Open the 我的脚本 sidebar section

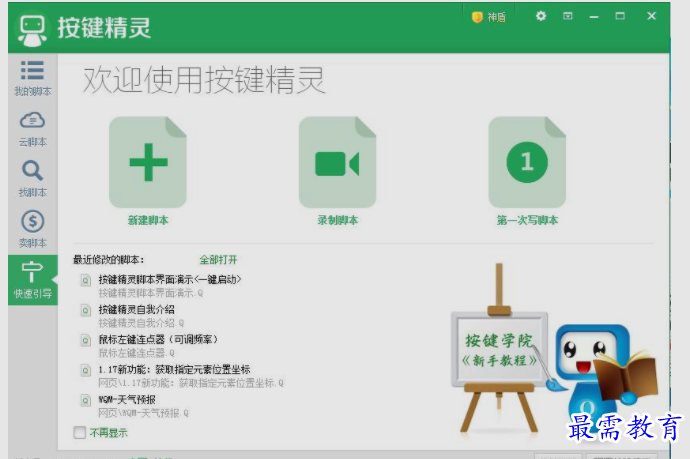(x=33, y=78)
